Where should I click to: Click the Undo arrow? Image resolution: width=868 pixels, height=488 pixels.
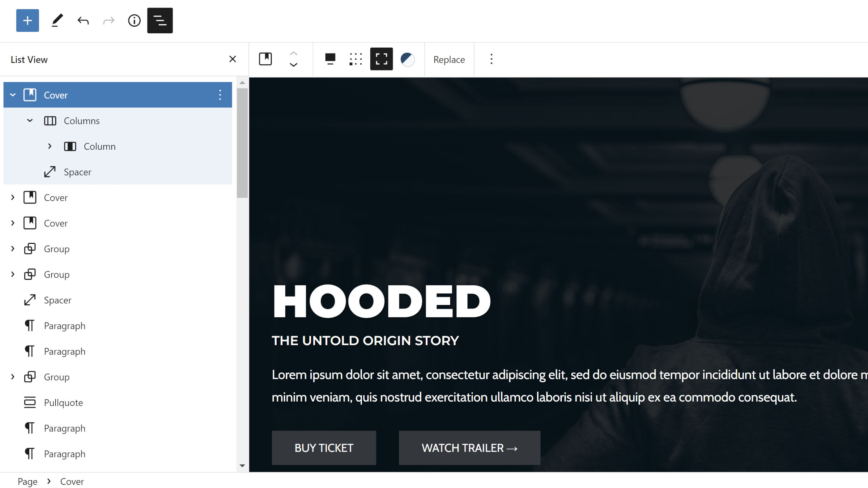[83, 21]
